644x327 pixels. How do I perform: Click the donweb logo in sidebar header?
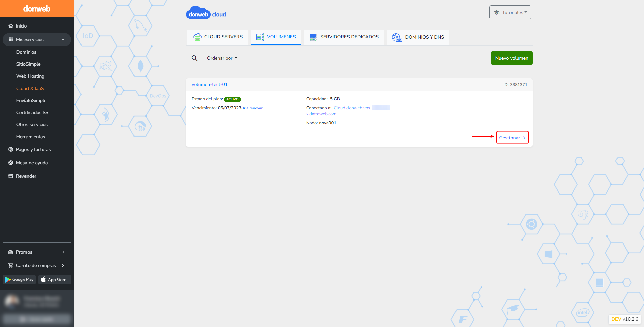tap(37, 9)
